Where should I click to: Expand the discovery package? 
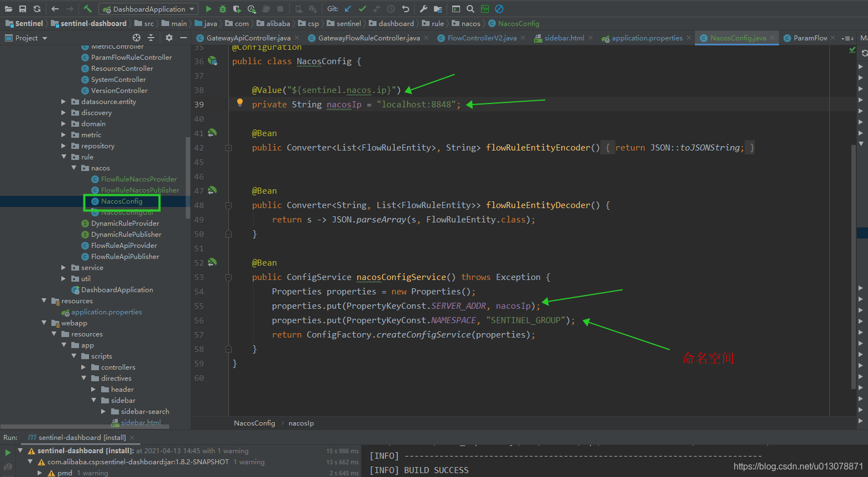(x=64, y=112)
